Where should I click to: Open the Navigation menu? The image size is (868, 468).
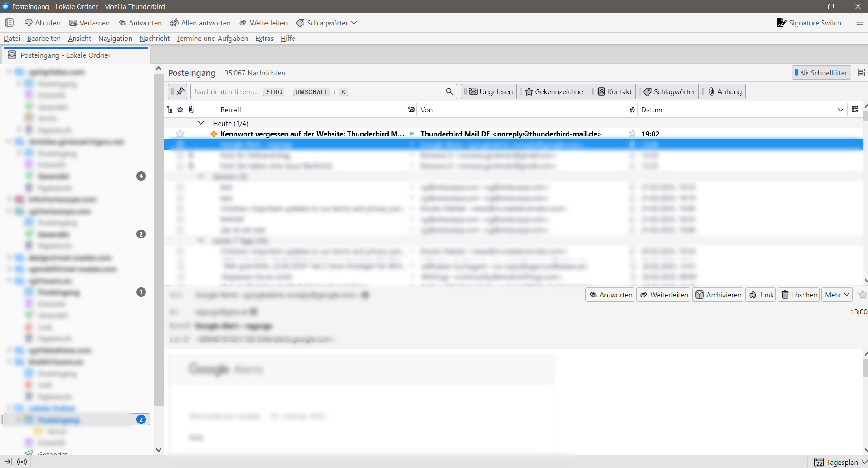click(x=115, y=39)
